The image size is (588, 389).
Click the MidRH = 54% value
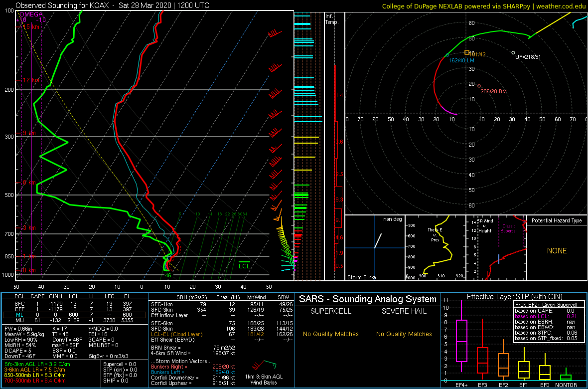pos(20,346)
